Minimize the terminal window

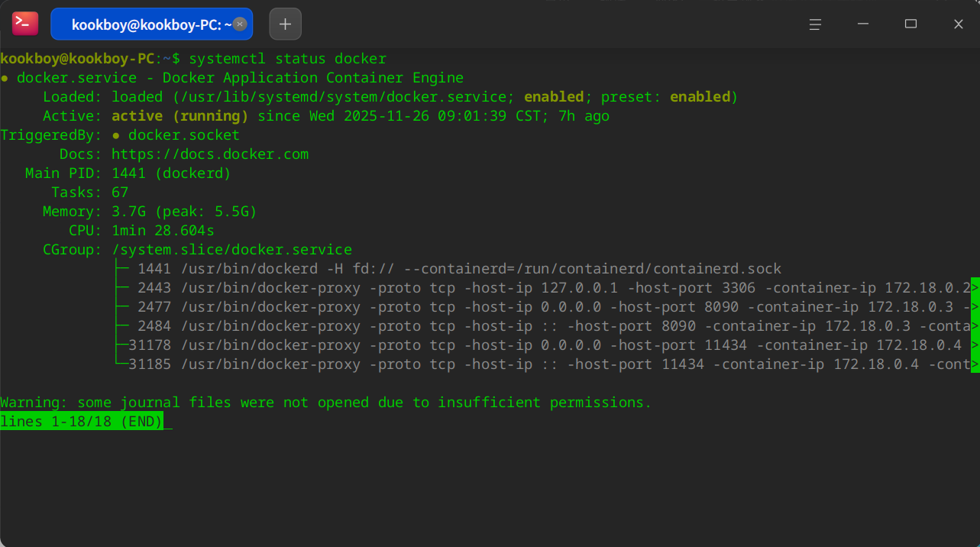click(863, 24)
